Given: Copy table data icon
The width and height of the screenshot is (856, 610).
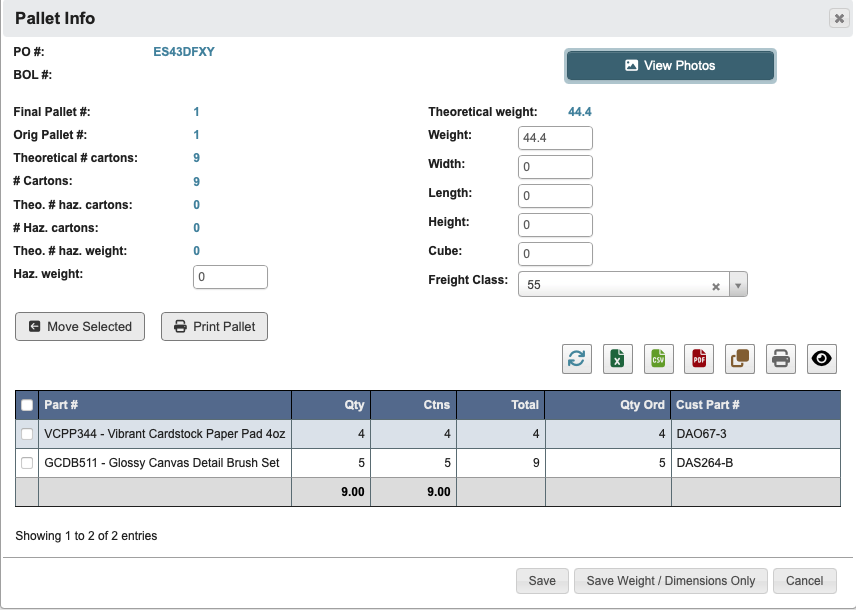Looking at the screenshot, I should [x=740, y=359].
